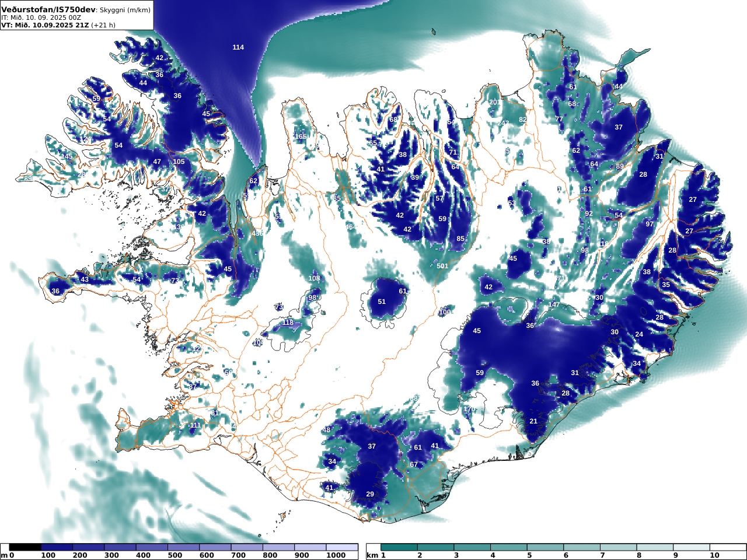Click the '108' visibility value on map

[x=314, y=278]
